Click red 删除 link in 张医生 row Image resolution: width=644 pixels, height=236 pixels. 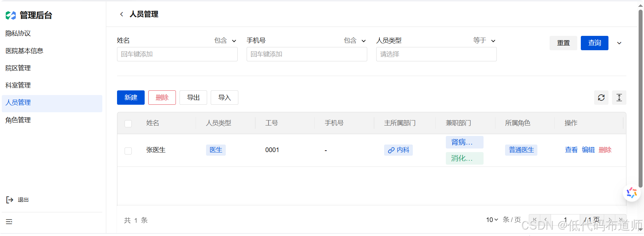click(605, 150)
